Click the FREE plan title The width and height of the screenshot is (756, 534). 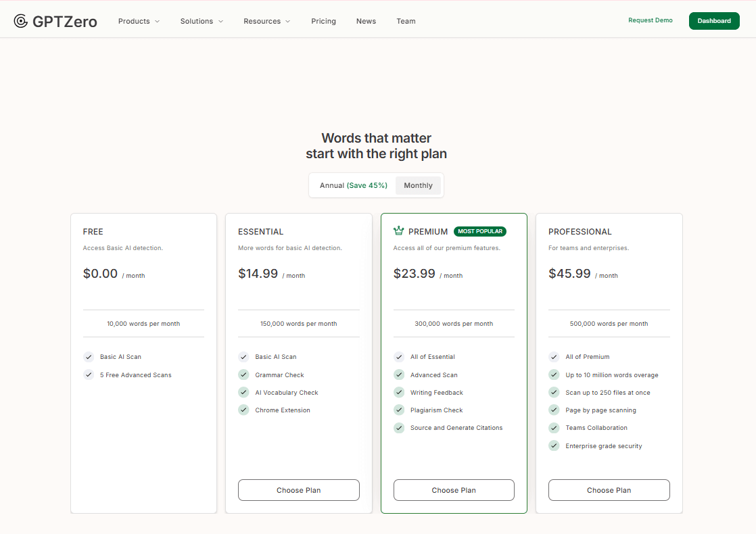click(x=93, y=232)
